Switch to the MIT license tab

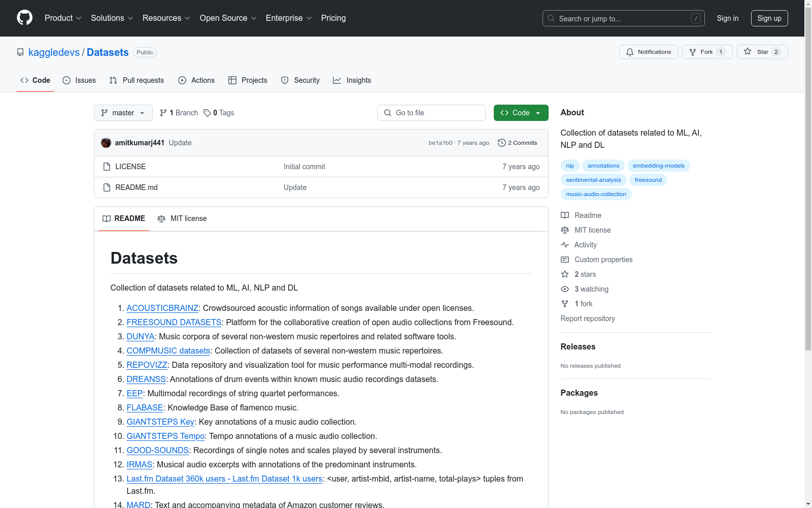point(182,218)
